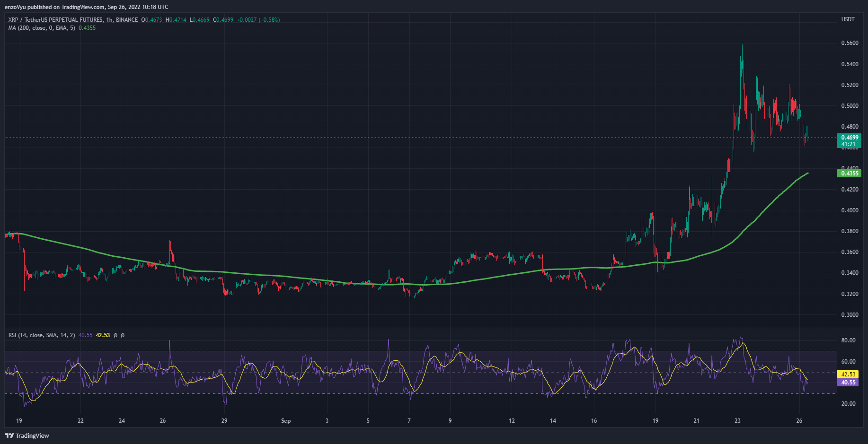
Task: Click the 0.4200 price axis label
Action: coord(850,190)
